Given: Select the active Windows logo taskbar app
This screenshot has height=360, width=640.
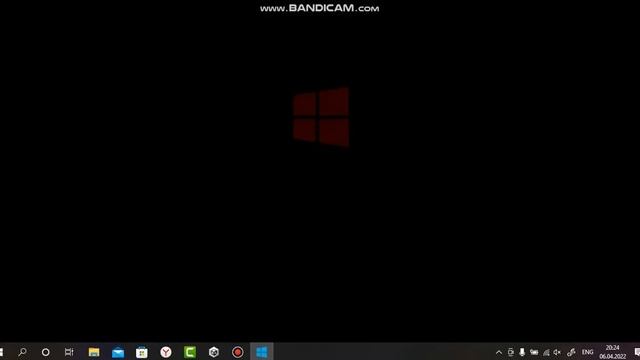Looking at the screenshot, I should tap(261, 352).
